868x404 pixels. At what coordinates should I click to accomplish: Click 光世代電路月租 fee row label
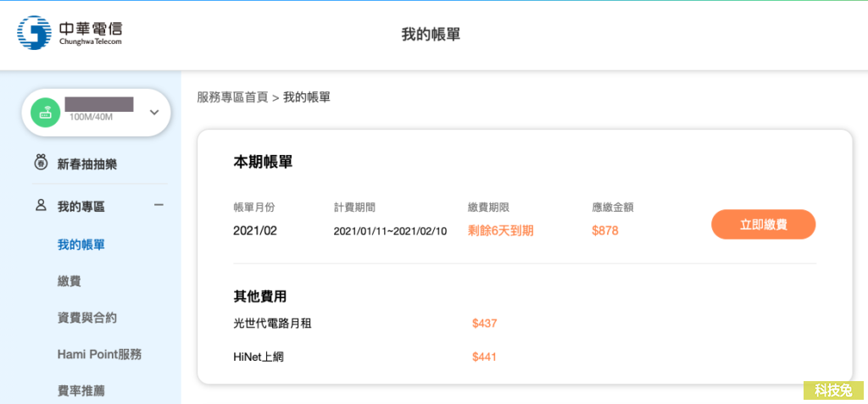[272, 324]
